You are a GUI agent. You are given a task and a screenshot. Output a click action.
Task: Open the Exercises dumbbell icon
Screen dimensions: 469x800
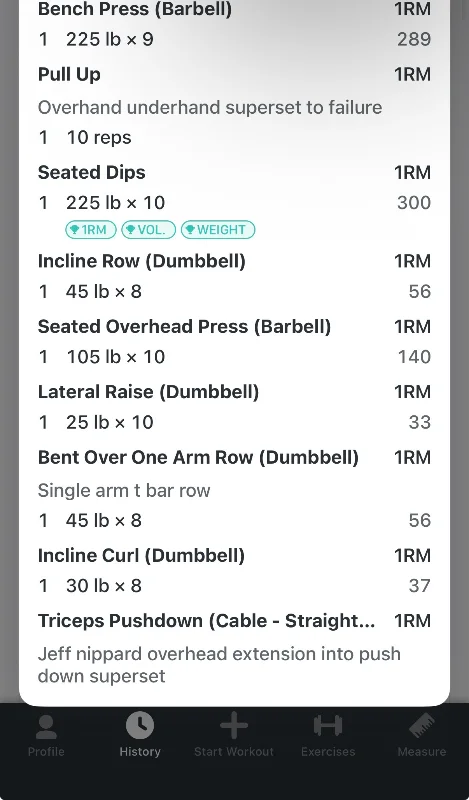[x=328, y=726]
